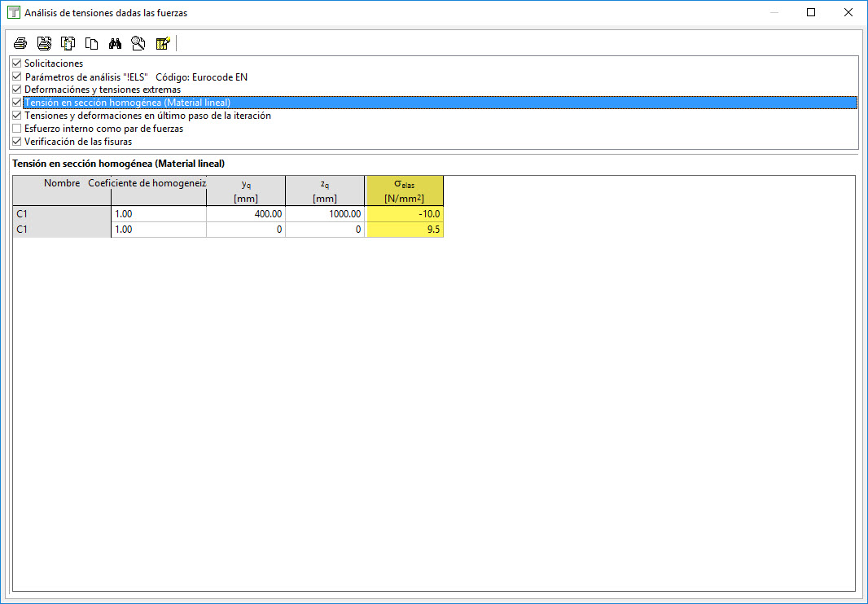Screen dimensions: 868x604
Task: Click the table edit pencil icon
Action: [163, 44]
